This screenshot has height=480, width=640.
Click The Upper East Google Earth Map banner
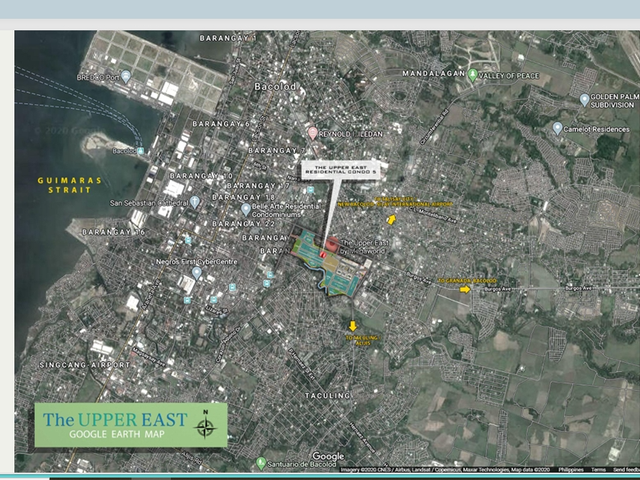pyautogui.click(x=131, y=425)
